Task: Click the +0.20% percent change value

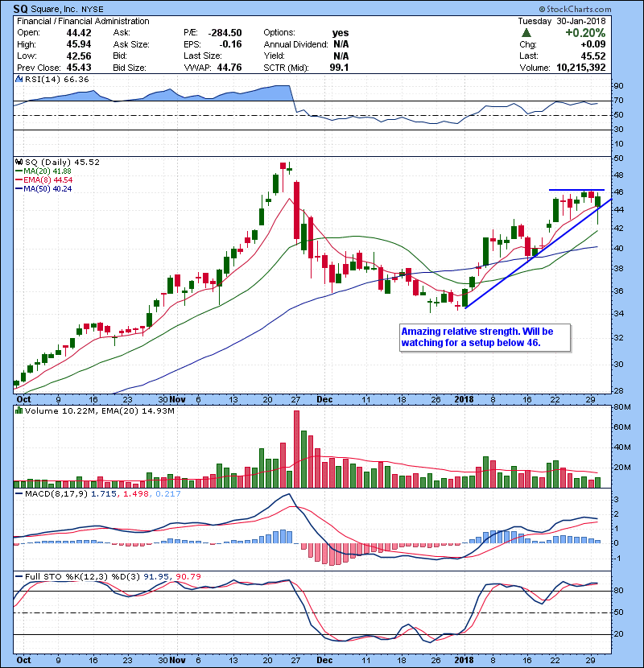Action: tap(585, 33)
